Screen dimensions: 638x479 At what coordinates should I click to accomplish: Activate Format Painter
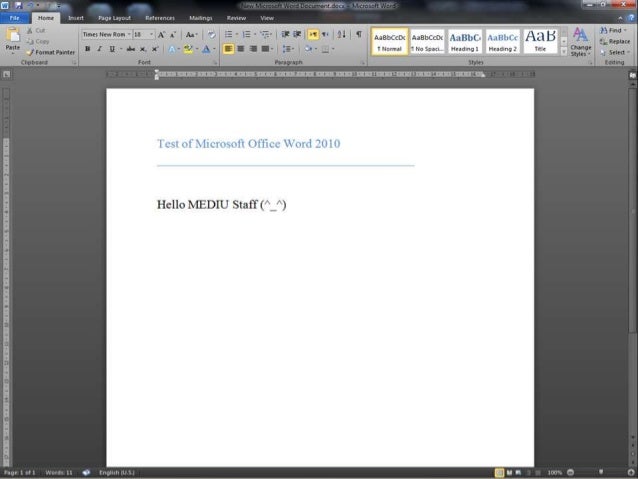(x=51, y=52)
